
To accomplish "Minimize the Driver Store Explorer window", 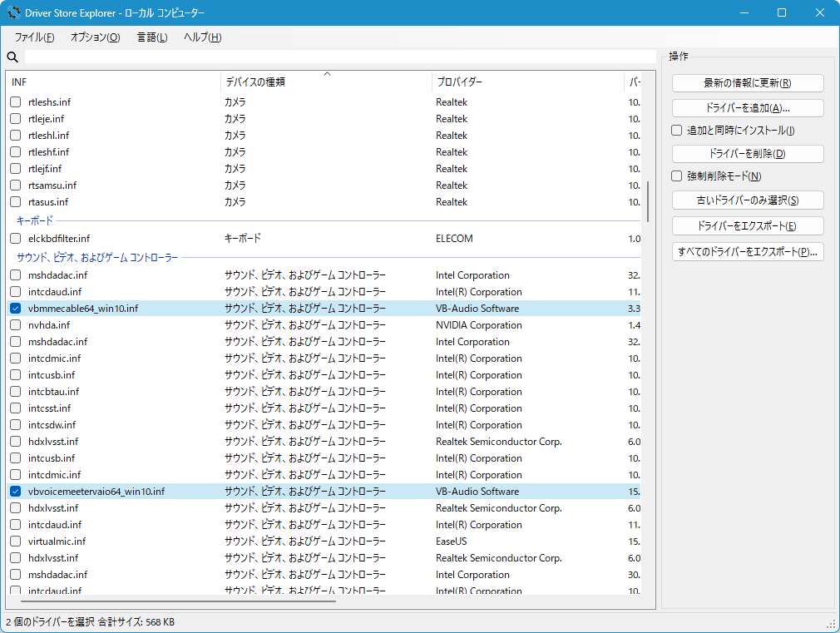I will [744, 12].
